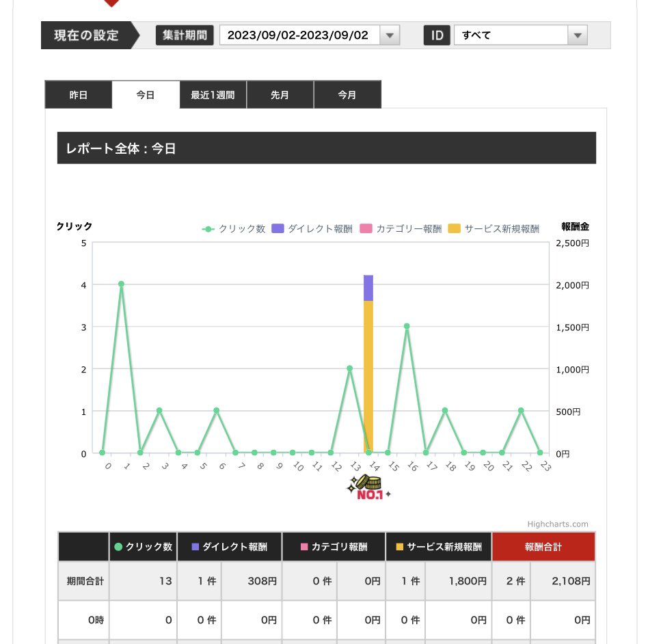Click the date range field 2023/09/02-2023/09/02
648x644 pixels.
click(299, 35)
